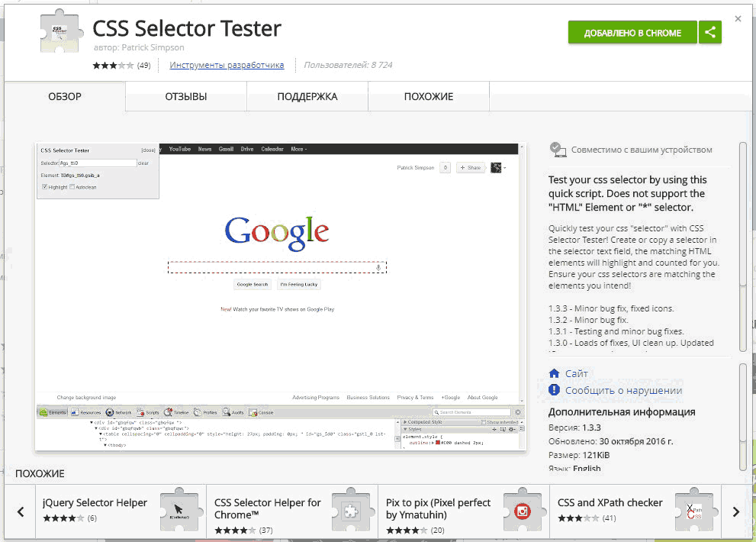Click the Сообщить о нарушении link
The width and height of the screenshot is (756, 542).
tap(623, 390)
